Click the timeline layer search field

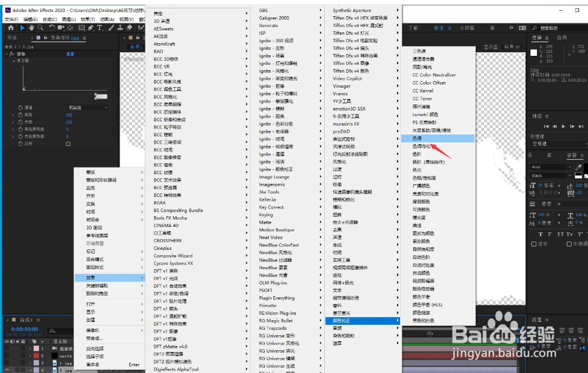(x=60, y=330)
